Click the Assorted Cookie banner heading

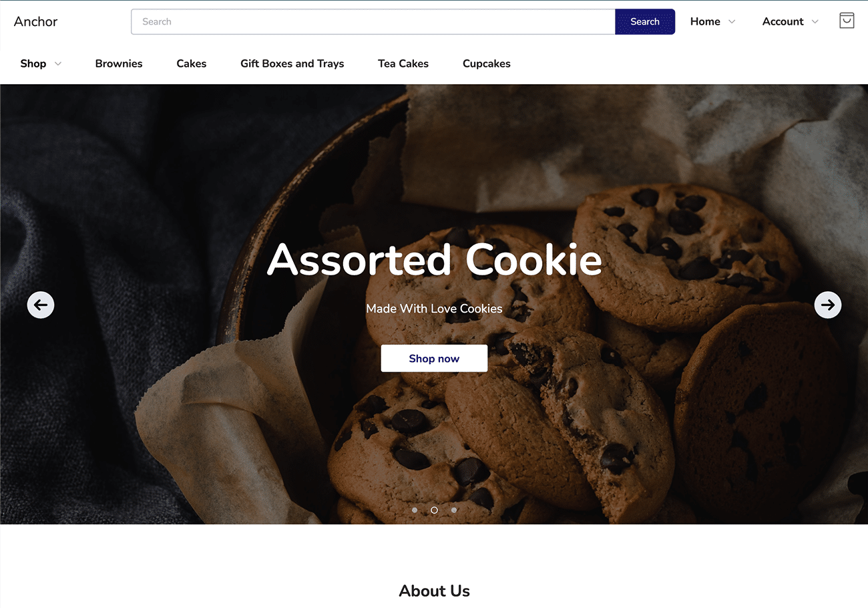point(434,259)
